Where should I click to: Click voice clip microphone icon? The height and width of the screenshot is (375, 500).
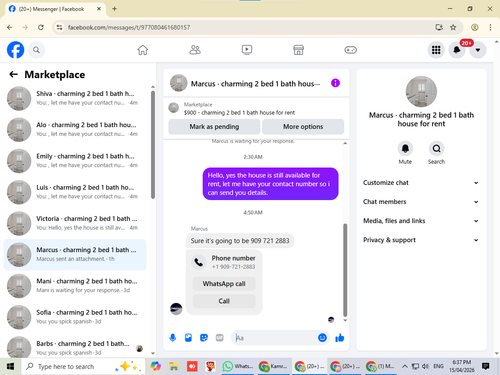(173, 338)
